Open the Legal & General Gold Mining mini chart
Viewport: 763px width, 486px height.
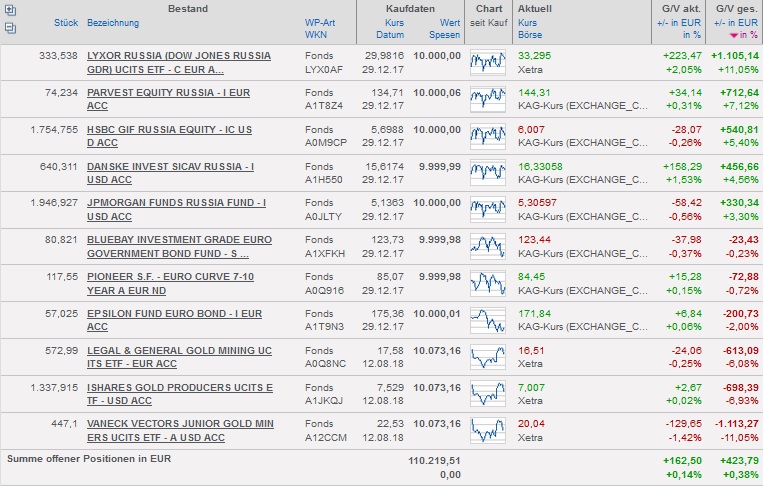coord(488,357)
